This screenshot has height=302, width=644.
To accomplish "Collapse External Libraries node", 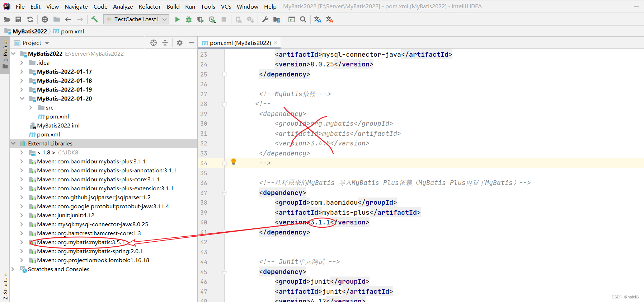I will [13, 143].
